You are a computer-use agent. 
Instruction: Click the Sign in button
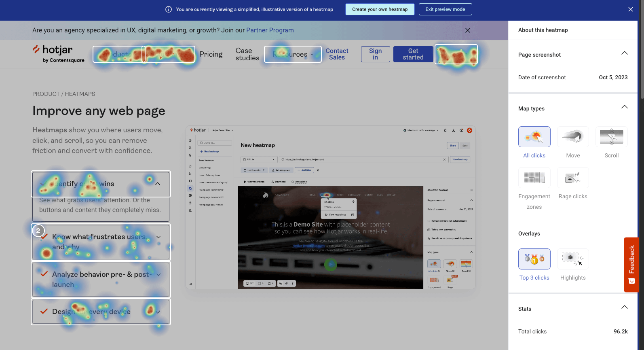point(376,54)
